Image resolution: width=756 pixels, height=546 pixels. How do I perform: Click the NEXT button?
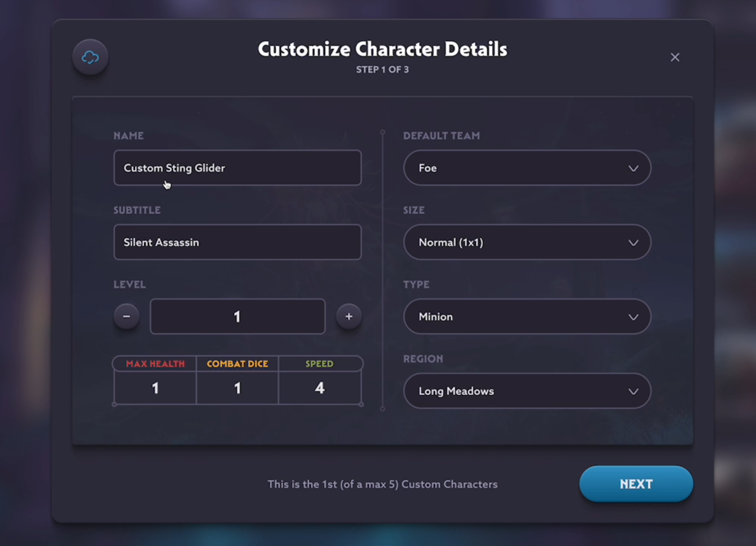[x=636, y=484]
